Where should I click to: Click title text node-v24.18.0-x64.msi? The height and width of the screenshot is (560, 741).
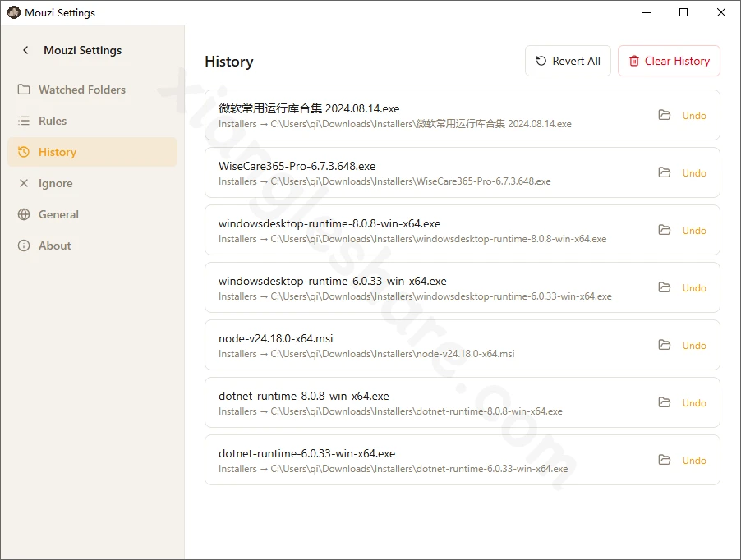point(275,338)
